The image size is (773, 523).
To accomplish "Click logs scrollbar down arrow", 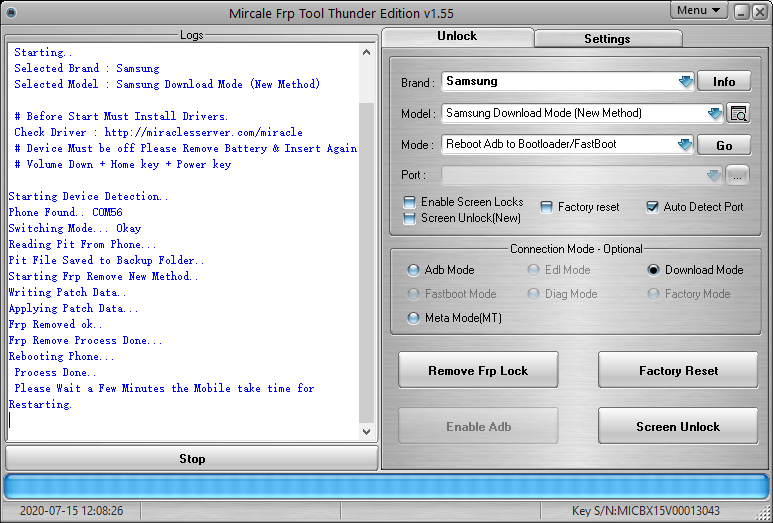I will (366, 432).
